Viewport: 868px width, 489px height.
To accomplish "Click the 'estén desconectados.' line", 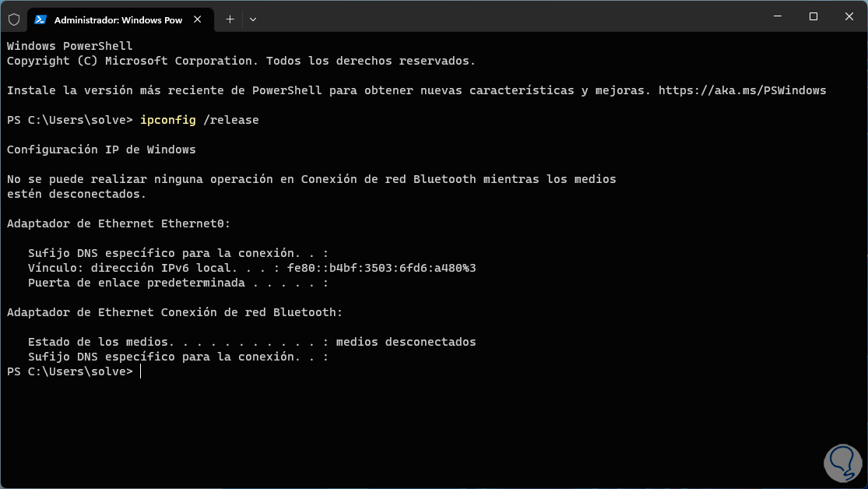I will point(76,195).
